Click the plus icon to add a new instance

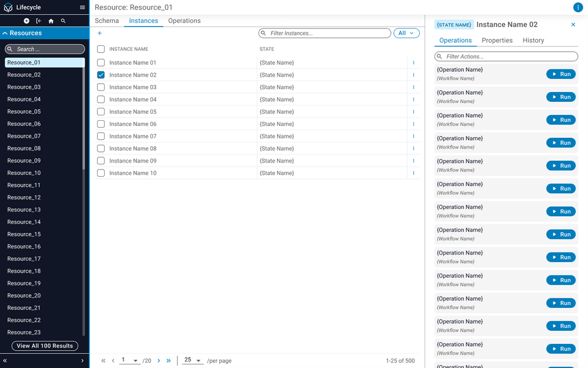(x=99, y=33)
